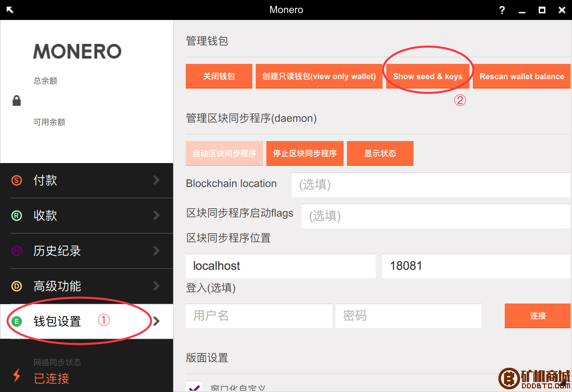
Task: Open the 付款 menu item
Action: click(87, 180)
